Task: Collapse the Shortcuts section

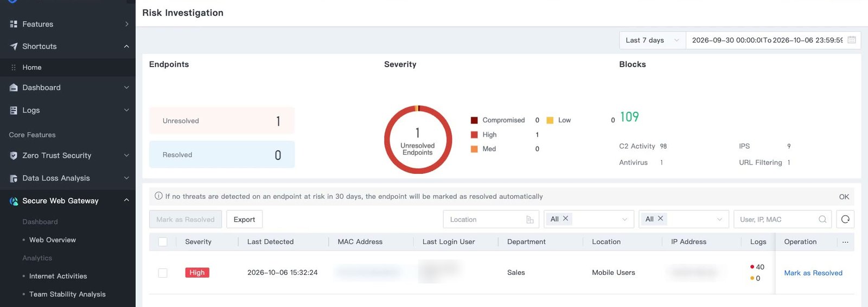Action: pos(126,46)
